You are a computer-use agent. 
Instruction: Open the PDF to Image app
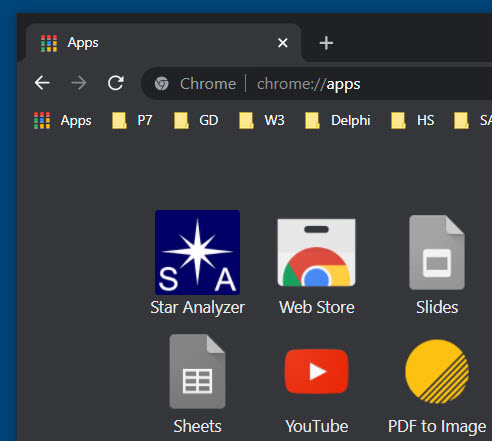[x=437, y=371]
